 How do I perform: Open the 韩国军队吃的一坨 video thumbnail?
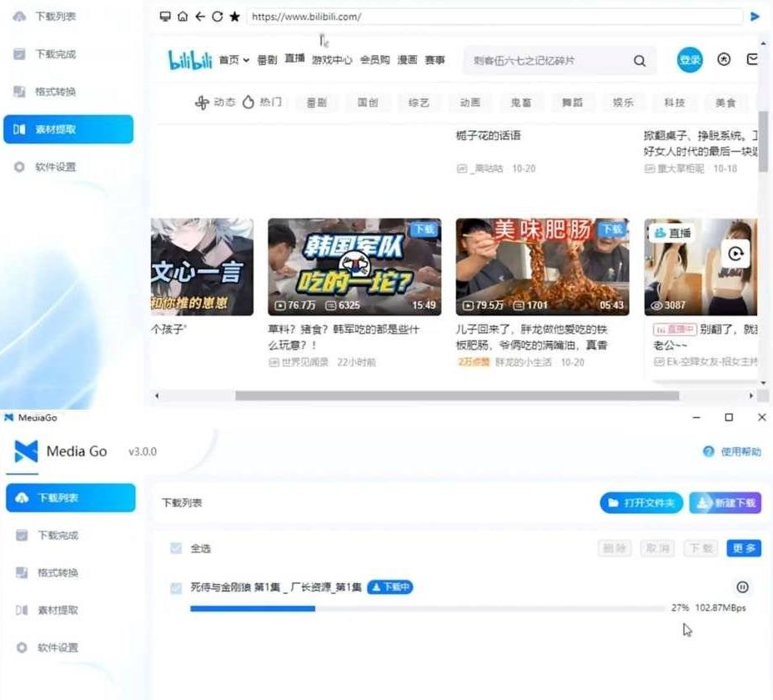click(x=354, y=267)
